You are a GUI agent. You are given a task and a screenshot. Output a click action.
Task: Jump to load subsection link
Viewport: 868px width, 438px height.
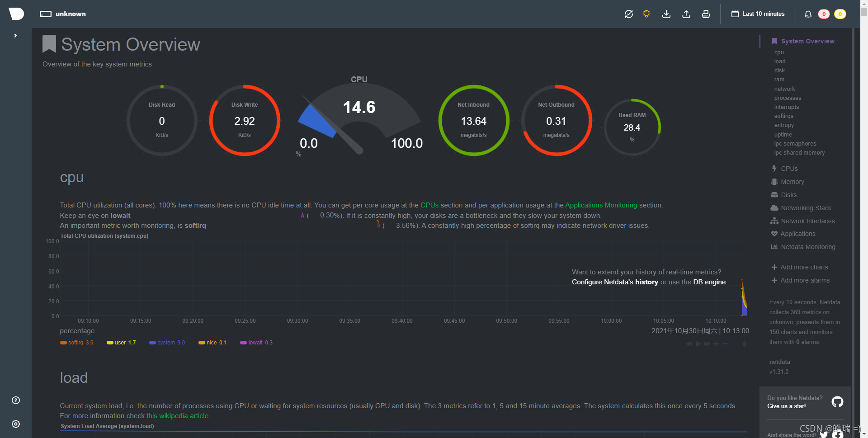point(780,61)
